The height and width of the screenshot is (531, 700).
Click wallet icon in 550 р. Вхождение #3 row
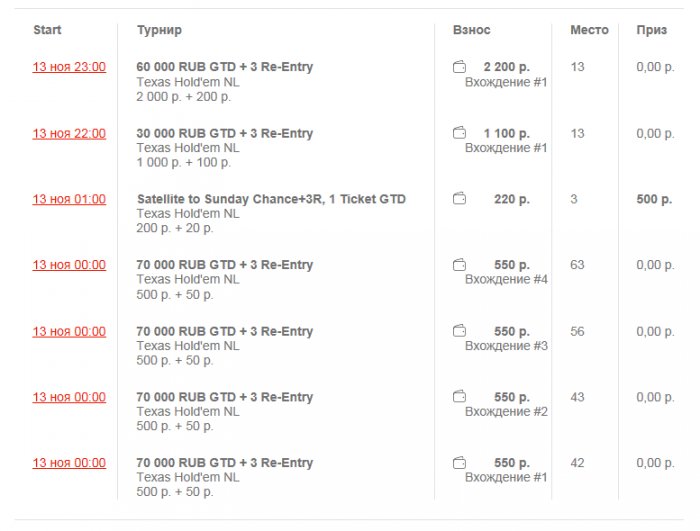tap(459, 331)
